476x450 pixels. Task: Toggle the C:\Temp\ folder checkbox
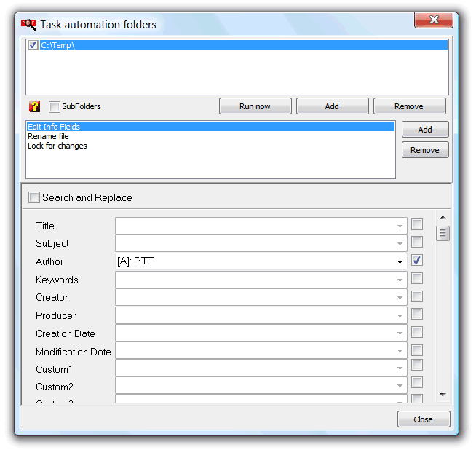click(33, 45)
